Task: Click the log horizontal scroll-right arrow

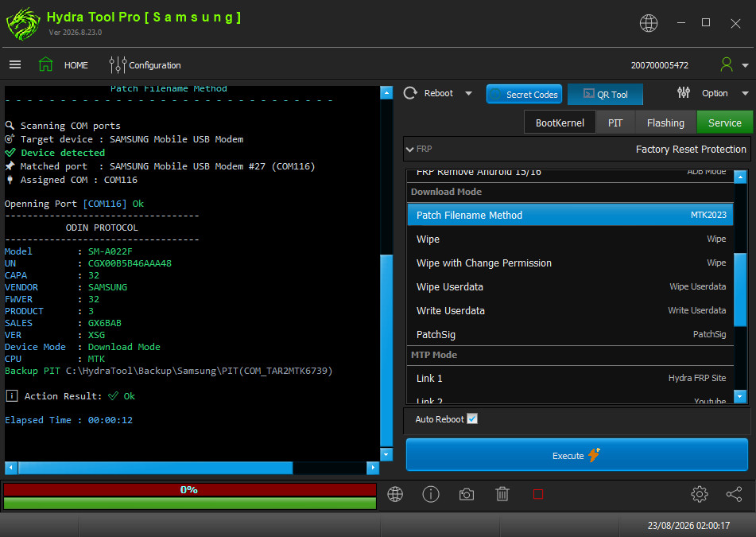Action: [373, 468]
